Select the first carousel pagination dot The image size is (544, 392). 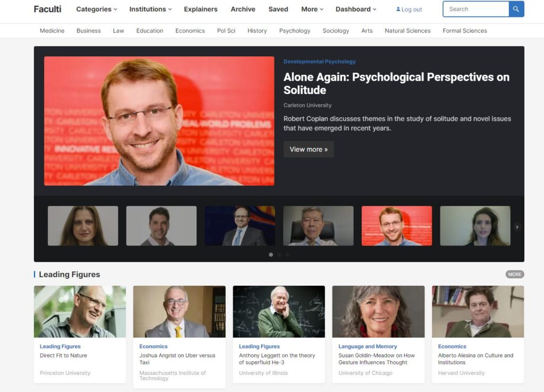271,255
